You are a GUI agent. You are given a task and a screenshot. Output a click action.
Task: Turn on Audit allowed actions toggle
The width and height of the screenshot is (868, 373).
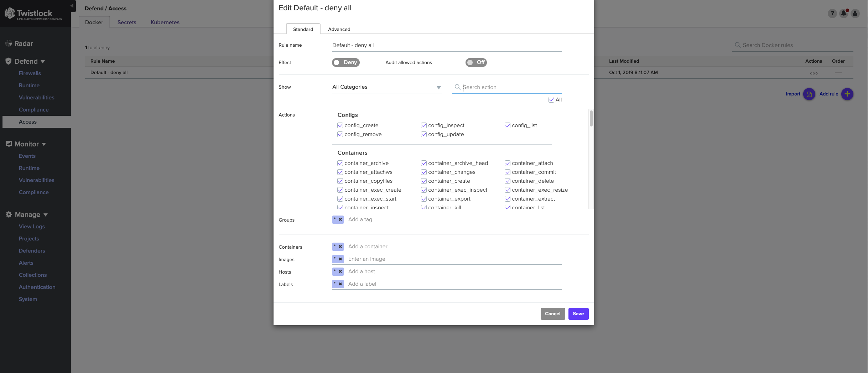click(x=476, y=62)
